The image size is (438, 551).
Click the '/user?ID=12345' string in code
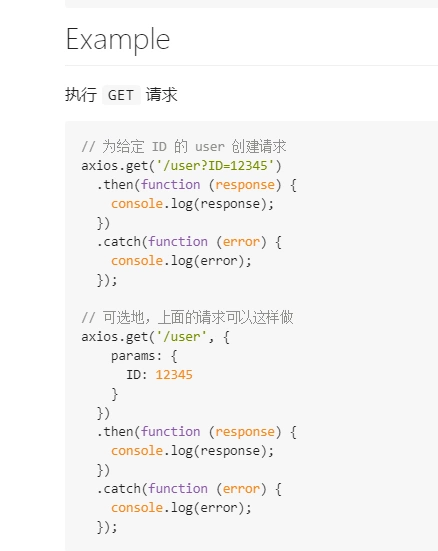click(x=215, y=166)
